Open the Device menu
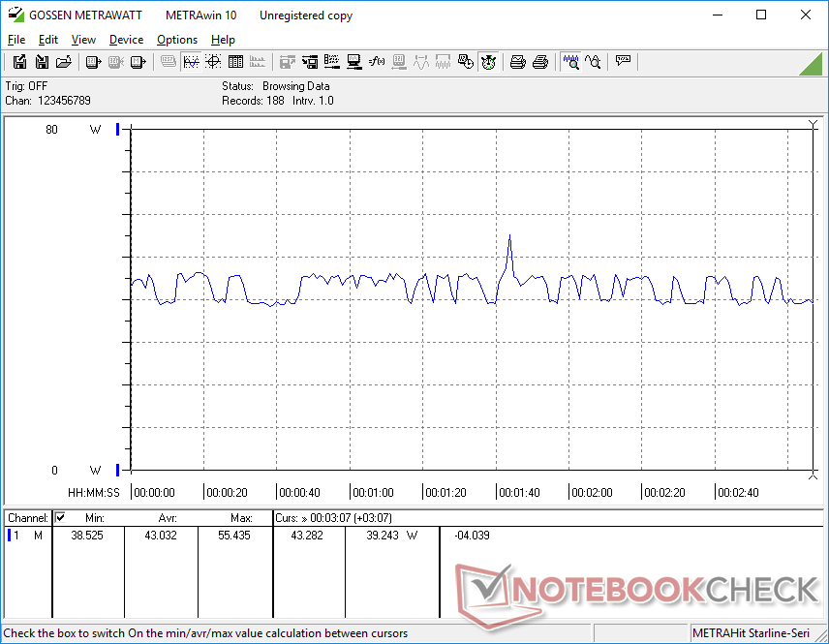The image size is (829, 644). point(126,40)
